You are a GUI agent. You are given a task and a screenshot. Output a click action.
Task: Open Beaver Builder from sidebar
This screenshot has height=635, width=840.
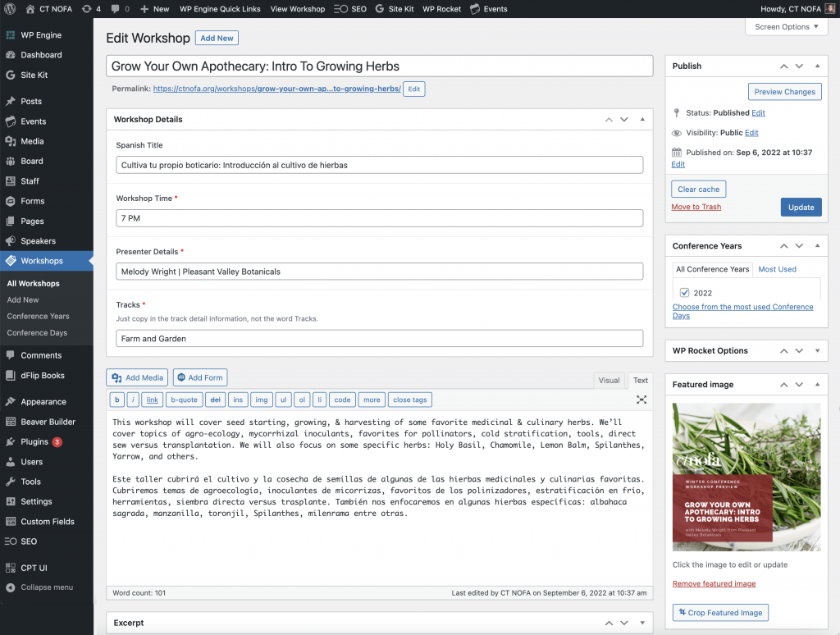click(48, 422)
